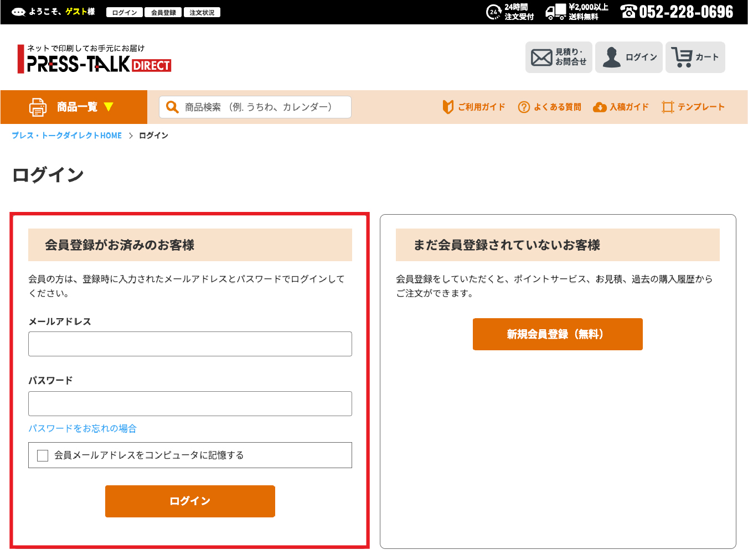Click the ご利用ガイド beginner mark icon

(x=448, y=107)
